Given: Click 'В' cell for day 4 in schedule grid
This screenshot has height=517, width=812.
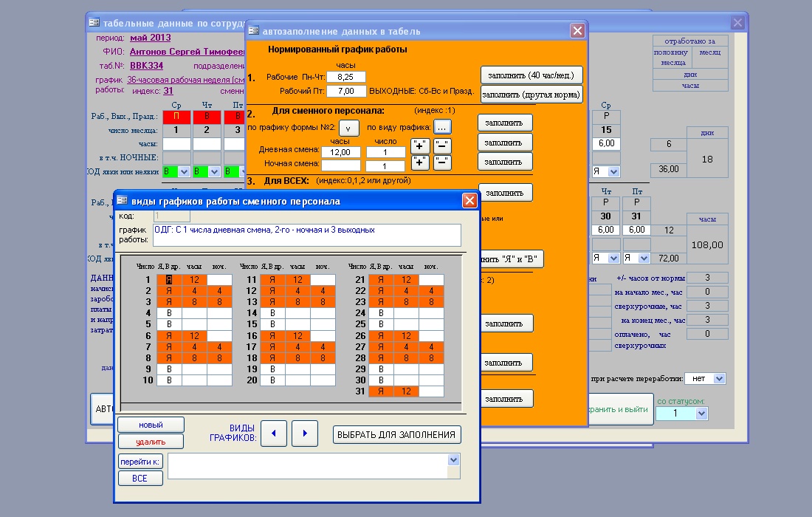Looking at the screenshot, I should 169,313.
